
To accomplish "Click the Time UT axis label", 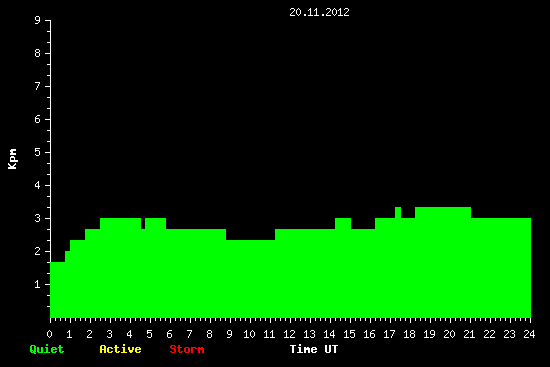I will pyautogui.click(x=314, y=349).
